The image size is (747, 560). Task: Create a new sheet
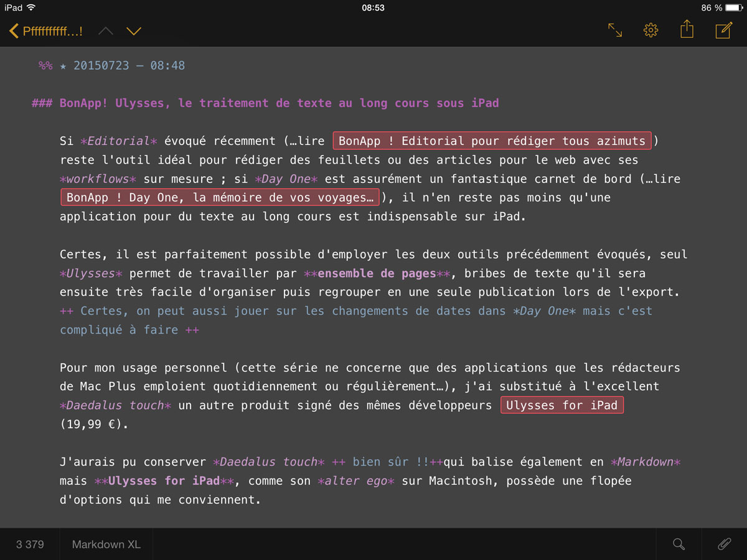pos(723,30)
